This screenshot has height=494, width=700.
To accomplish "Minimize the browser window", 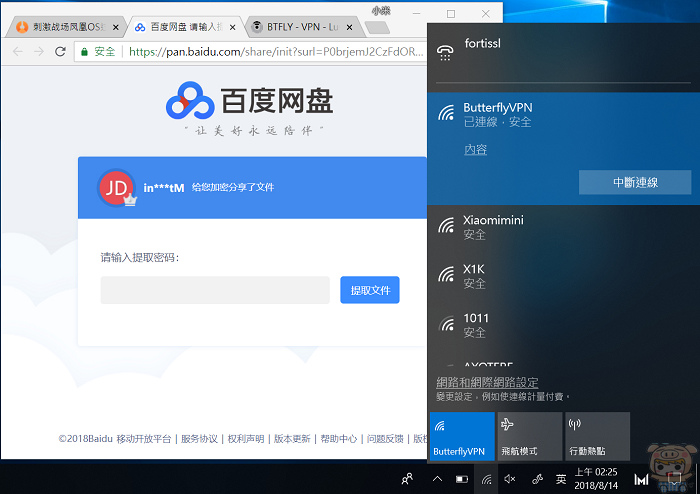I will click(x=417, y=13).
